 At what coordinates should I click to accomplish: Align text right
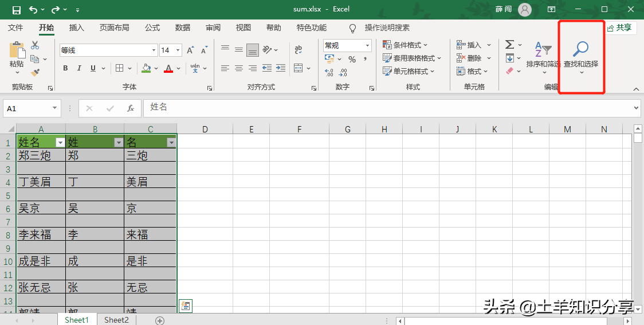click(253, 68)
